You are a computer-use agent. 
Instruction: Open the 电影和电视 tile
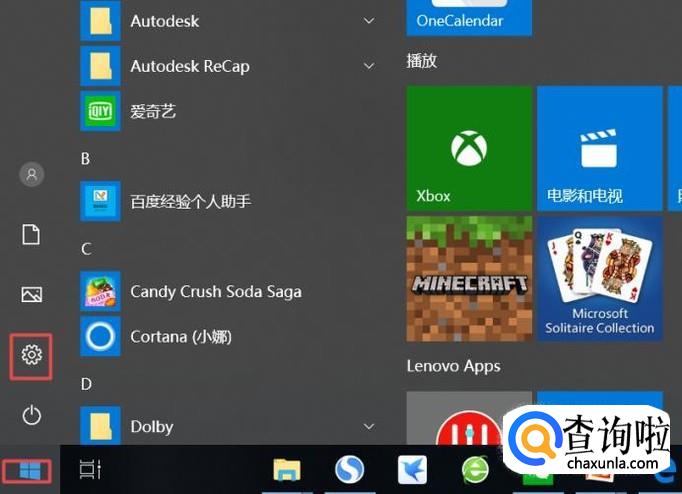pyautogui.click(x=600, y=148)
